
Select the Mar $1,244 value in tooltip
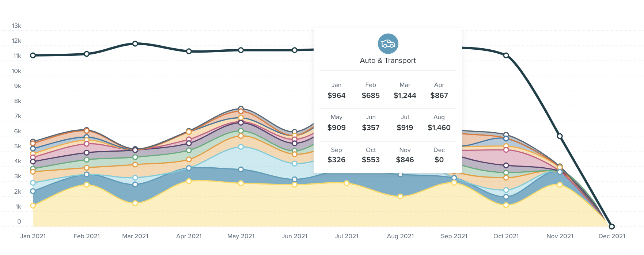point(405,95)
